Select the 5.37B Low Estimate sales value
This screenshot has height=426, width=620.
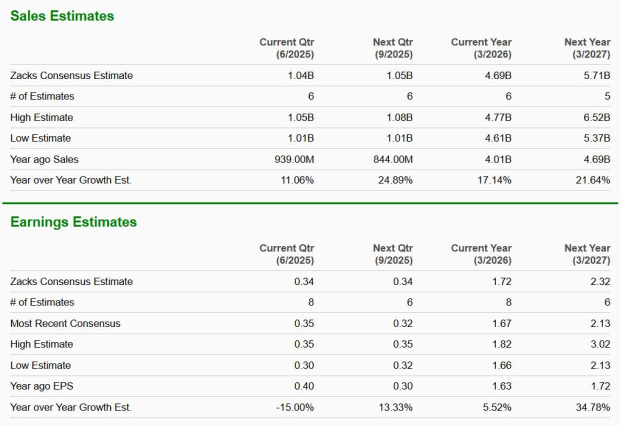[595, 138]
